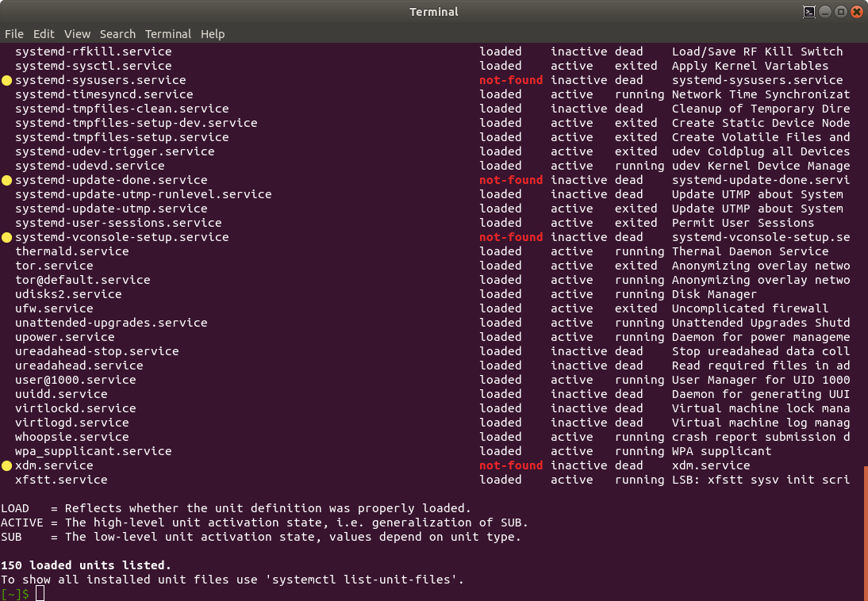
Task: Click the yellow dot beside systemd-update-done.service
Action: (6, 180)
